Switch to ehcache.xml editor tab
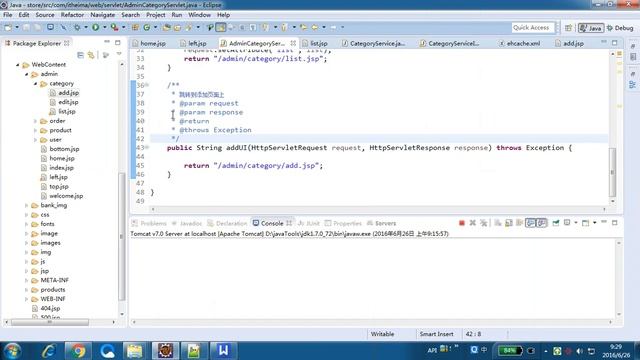The height and width of the screenshot is (360, 640). pyautogui.click(x=519, y=43)
